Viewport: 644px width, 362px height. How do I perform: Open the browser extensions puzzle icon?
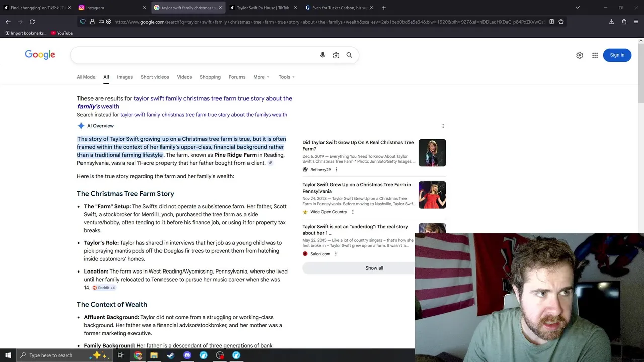(x=624, y=22)
